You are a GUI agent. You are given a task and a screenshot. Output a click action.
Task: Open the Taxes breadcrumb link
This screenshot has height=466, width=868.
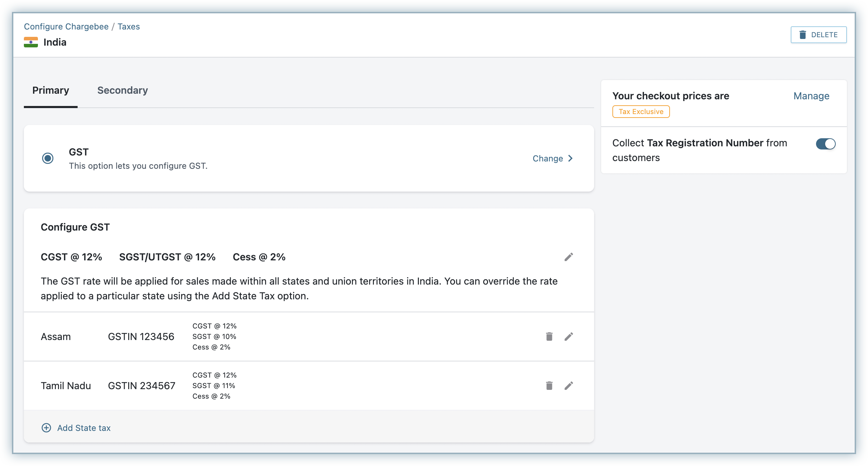coord(129,27)
